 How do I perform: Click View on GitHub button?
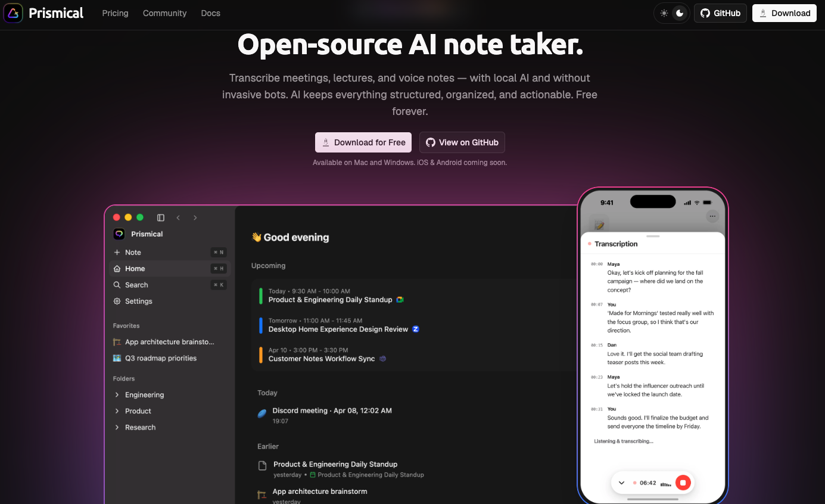[x=462, y=142]
